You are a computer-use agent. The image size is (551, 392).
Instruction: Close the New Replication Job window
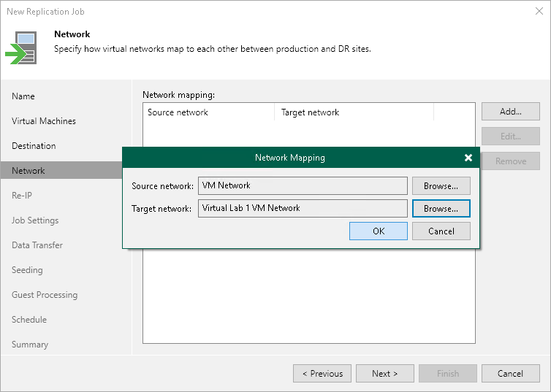539,11
